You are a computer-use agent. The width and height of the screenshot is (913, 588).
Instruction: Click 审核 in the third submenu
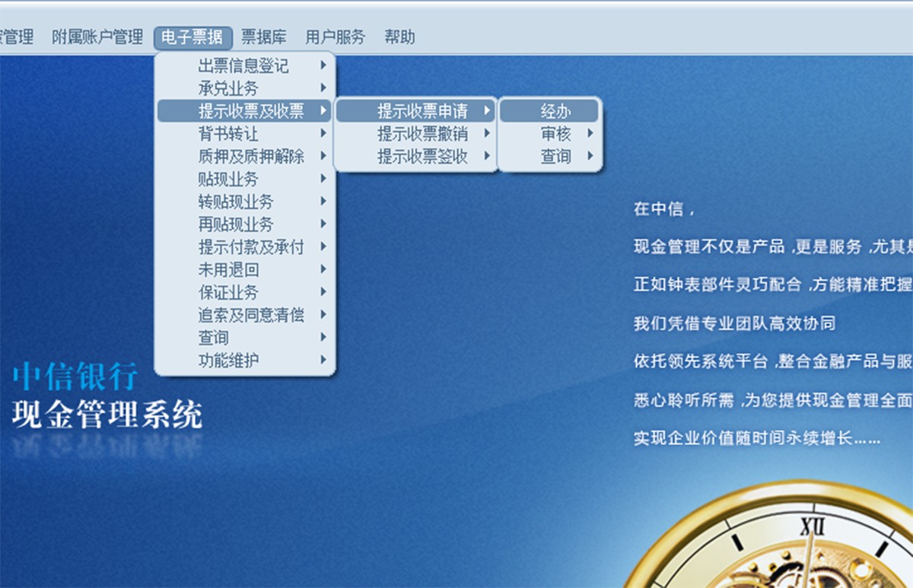(x=550, y=134)
